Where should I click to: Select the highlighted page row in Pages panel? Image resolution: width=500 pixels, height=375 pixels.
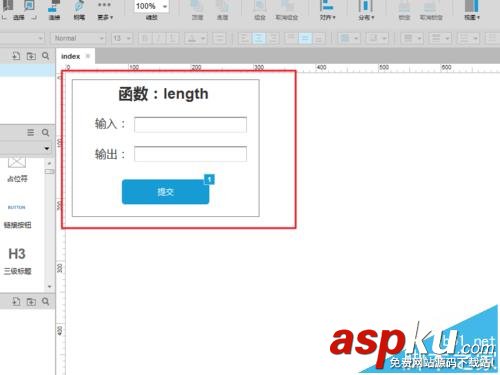[x=27, y=70]
